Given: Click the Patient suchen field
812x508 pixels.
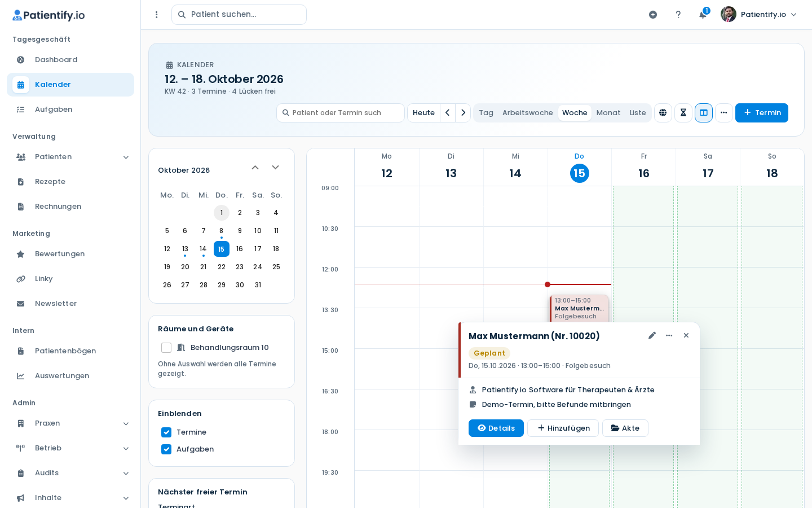Looking at the screenshot, I should pyautogui.click(x=239, y=15).
